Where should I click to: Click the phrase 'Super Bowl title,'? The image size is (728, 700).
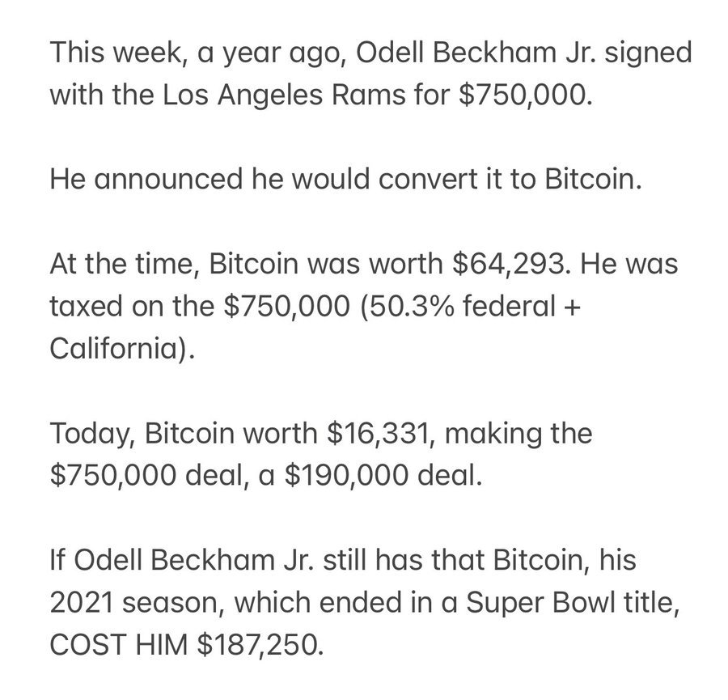click(573, 604)
